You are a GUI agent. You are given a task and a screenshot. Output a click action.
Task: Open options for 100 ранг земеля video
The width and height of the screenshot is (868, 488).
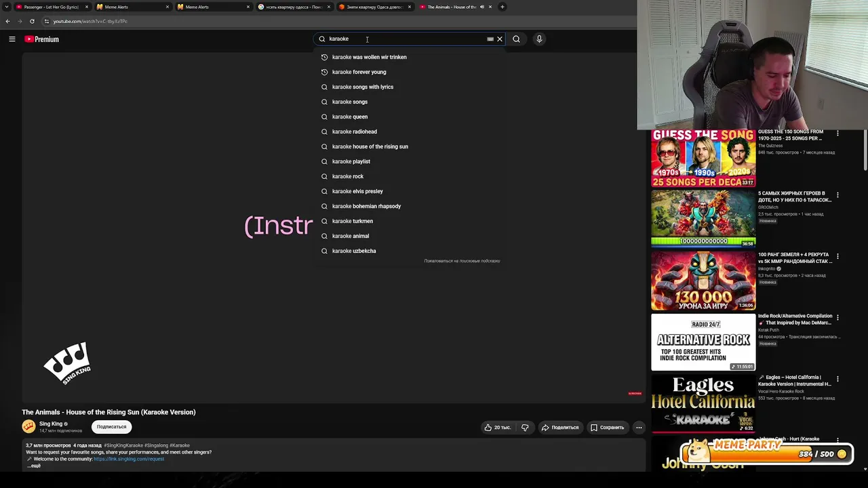(x=837, y=257)
